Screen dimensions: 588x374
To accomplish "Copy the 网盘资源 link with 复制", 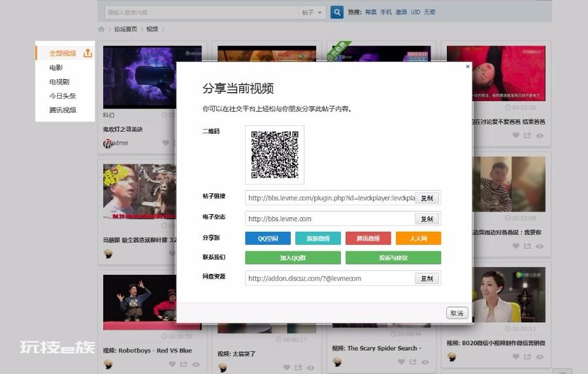I will (x=427, y=278).
